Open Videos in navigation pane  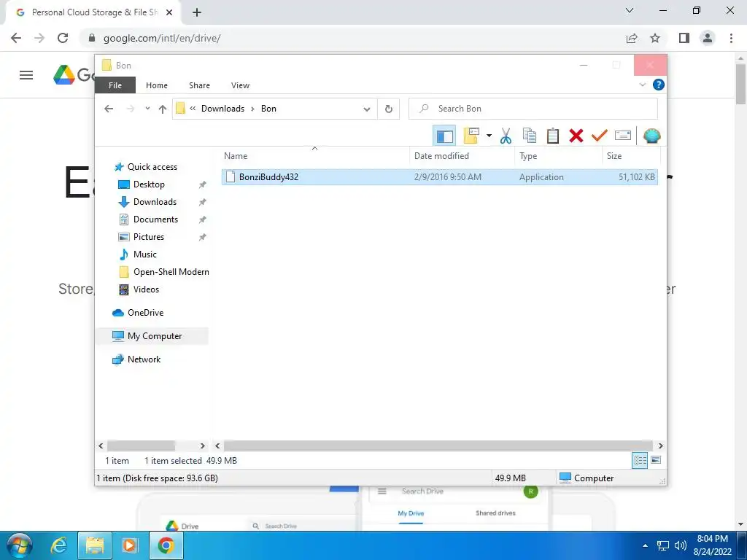pyautogui.click(x=146, y=289)
